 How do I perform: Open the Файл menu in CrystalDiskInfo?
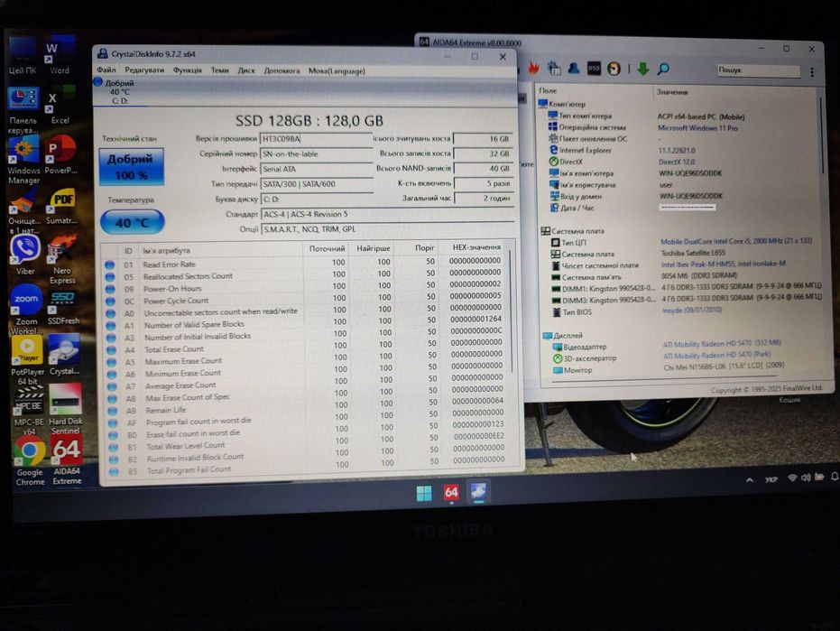106,70
